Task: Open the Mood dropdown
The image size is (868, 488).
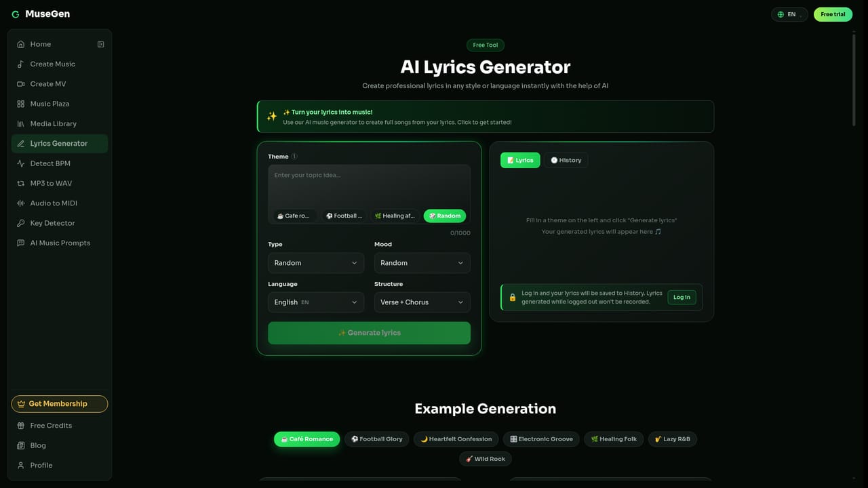Action: click(422, 263)
